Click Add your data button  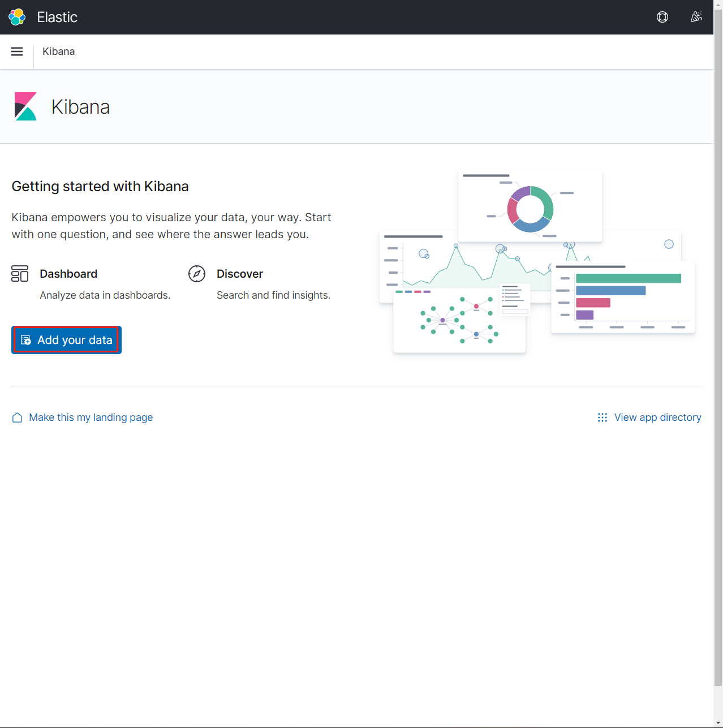pyautogui.click(x=66, y=340)
